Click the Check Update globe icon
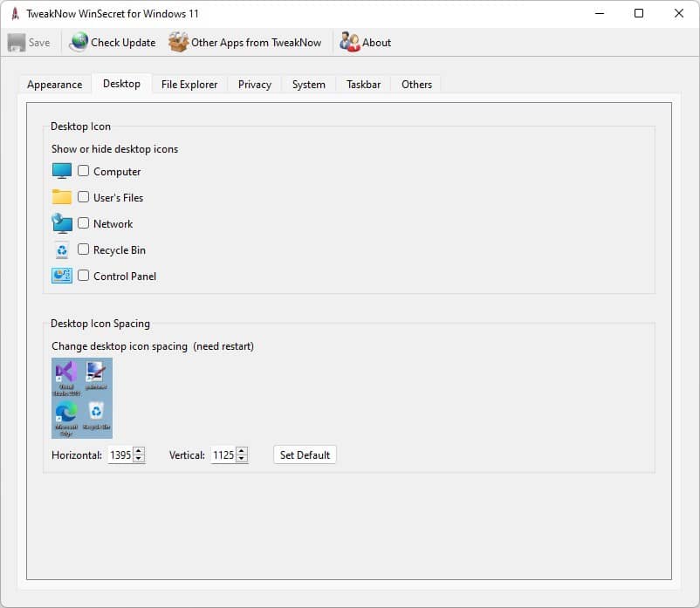The image size is (700, 608). [x=79, y=42]
